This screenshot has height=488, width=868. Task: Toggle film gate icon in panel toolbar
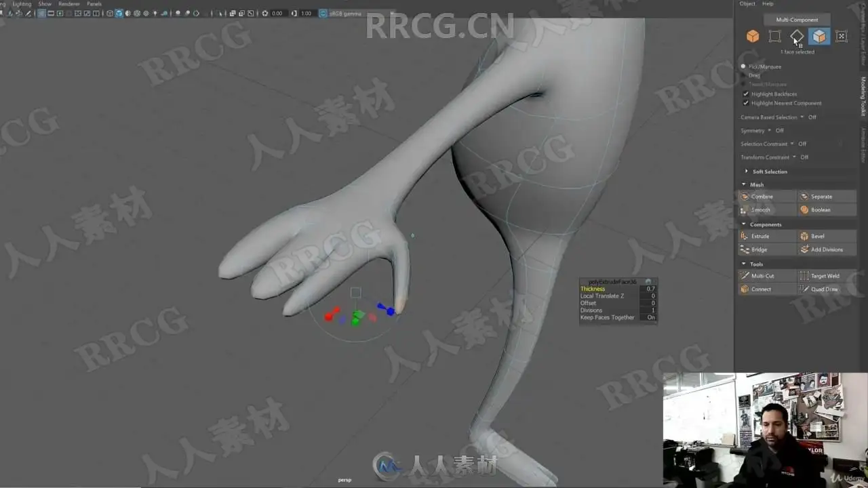point(51,13)
